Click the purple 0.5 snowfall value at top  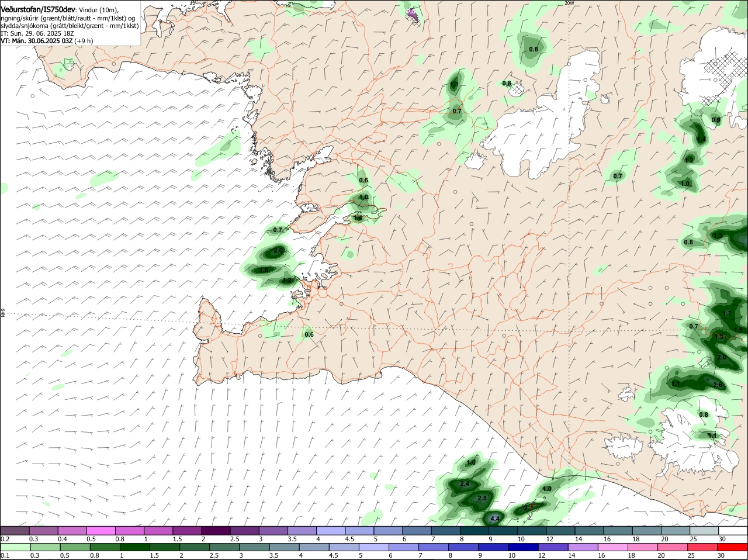(411, 11)
